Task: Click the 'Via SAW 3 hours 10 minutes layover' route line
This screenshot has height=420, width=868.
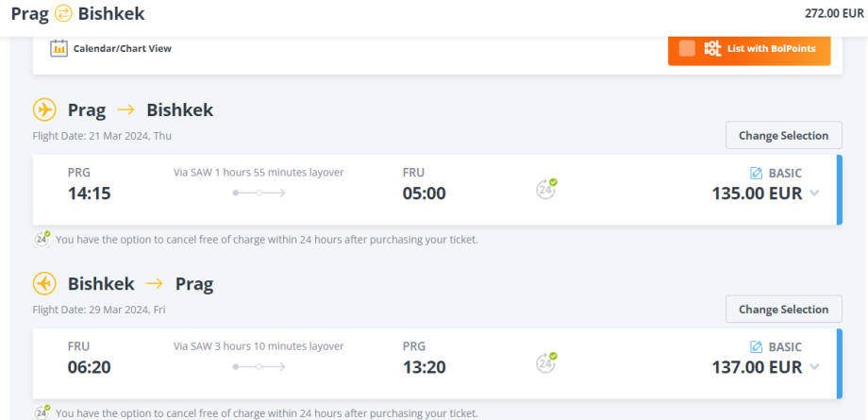Action: pyautogui.click(x=259, y=367)
